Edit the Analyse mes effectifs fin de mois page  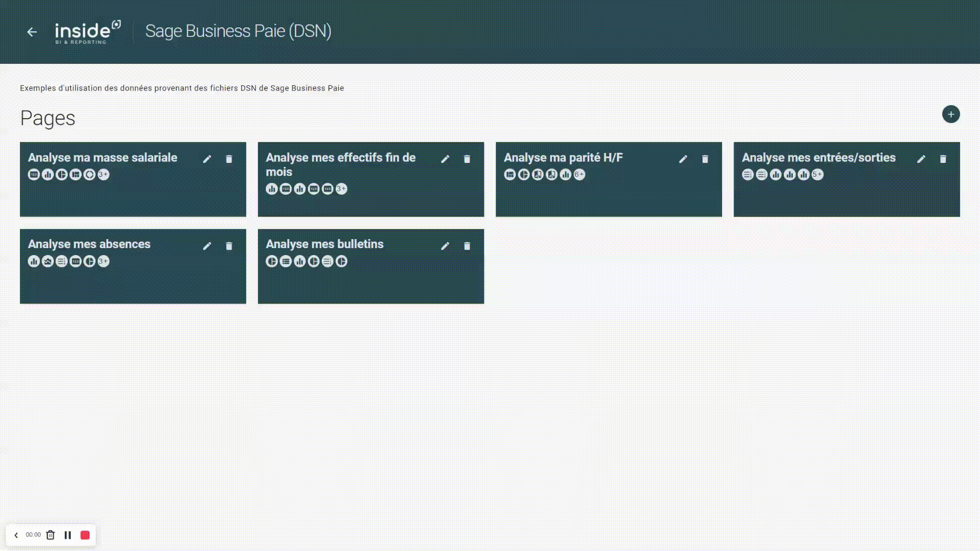(445, 159)
